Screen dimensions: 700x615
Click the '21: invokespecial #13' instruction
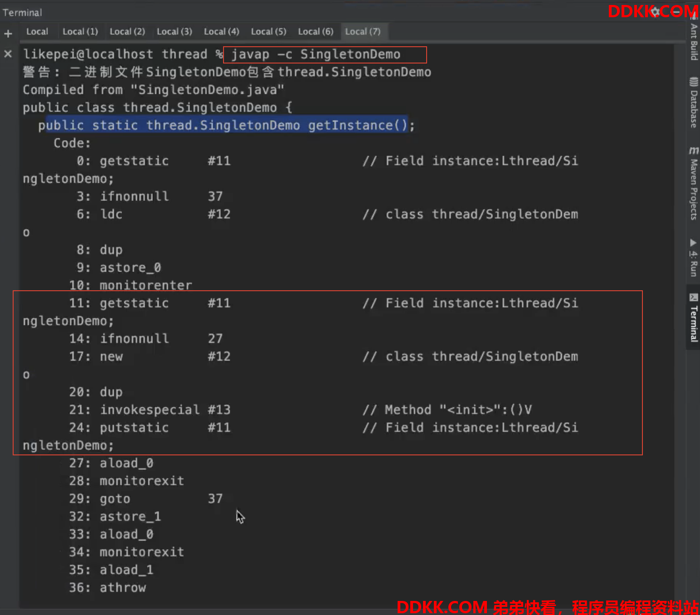(150, 410)
